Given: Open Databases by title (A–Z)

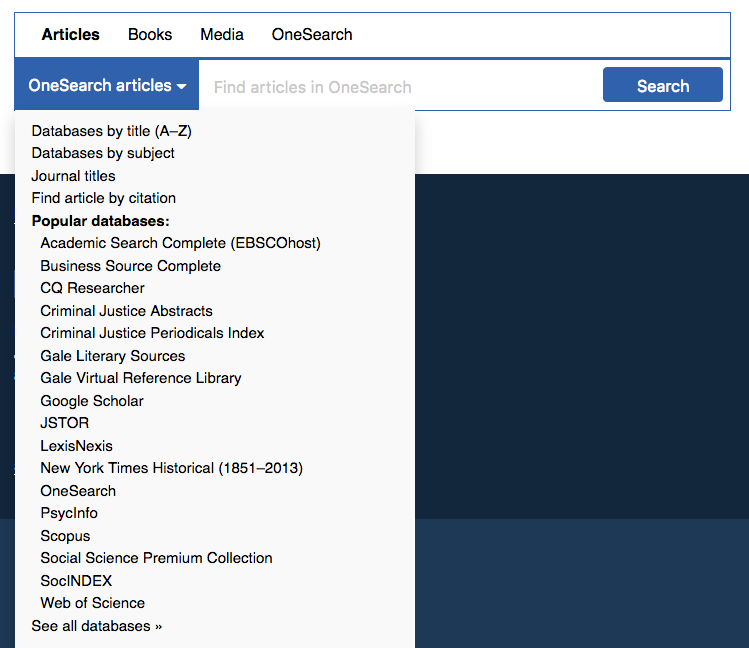Looking at the screenshot, I should (111, 131).
